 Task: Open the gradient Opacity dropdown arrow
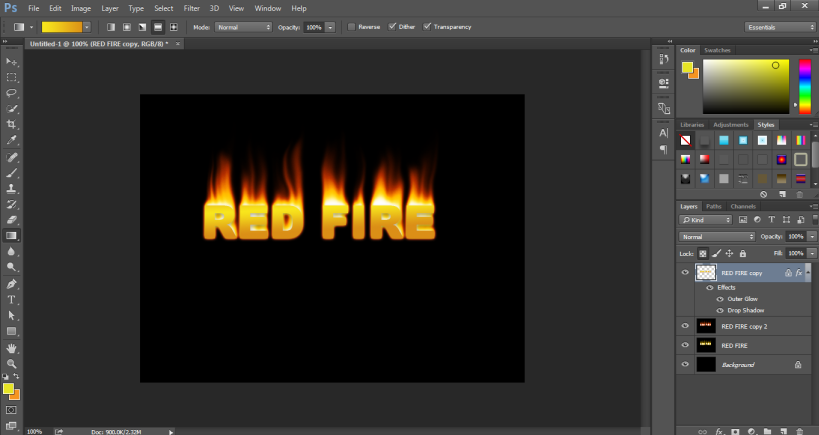pyautogui.click(x=330, y=27)
